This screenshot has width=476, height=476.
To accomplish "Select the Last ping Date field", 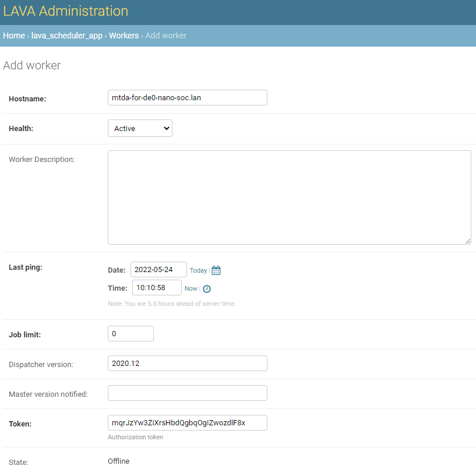I will [159, 269].
